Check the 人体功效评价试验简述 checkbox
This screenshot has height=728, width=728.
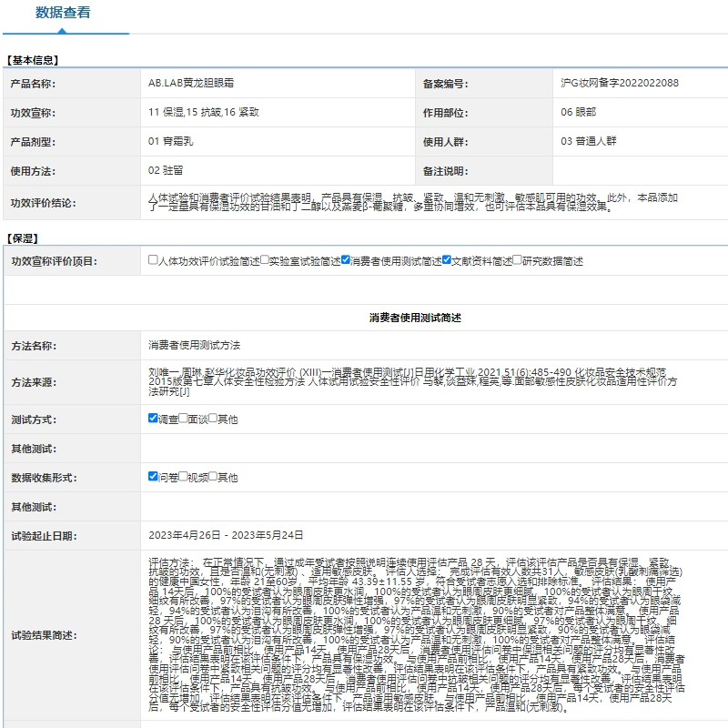153,260
